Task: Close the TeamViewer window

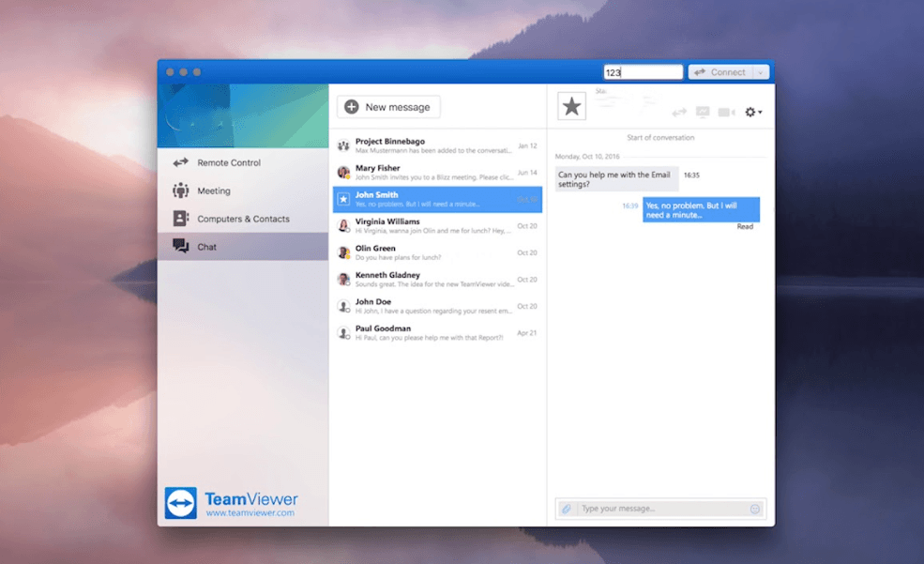Action: [170, 72]
